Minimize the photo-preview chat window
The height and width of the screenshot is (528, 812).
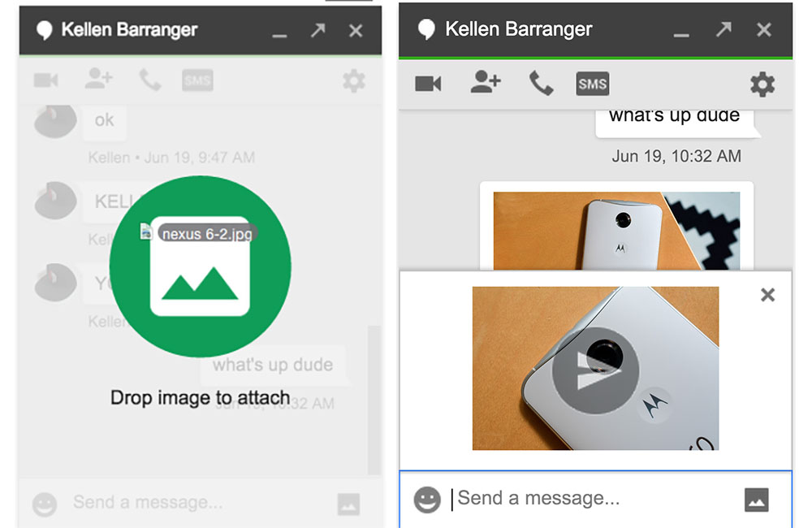pyautogui.click(x=681, y=32)
